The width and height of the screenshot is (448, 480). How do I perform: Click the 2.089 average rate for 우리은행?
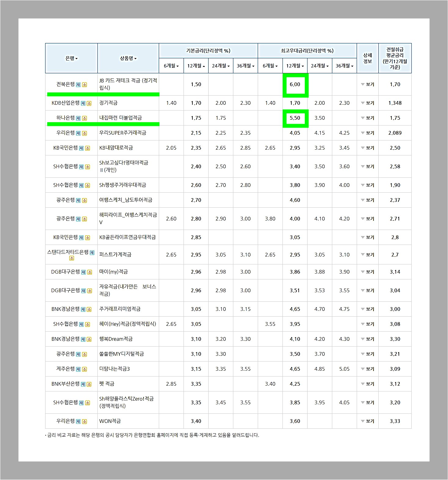(395, 133)
